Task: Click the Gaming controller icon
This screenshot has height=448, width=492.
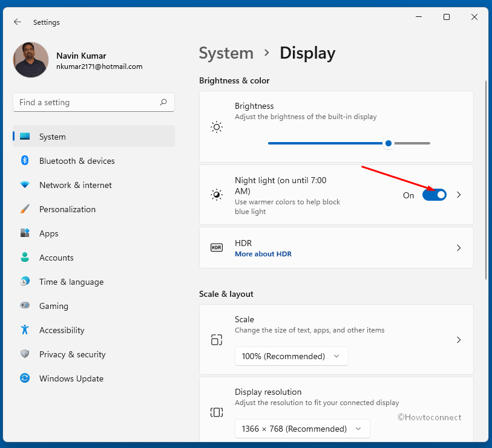Action: click(x=25, y=305)
